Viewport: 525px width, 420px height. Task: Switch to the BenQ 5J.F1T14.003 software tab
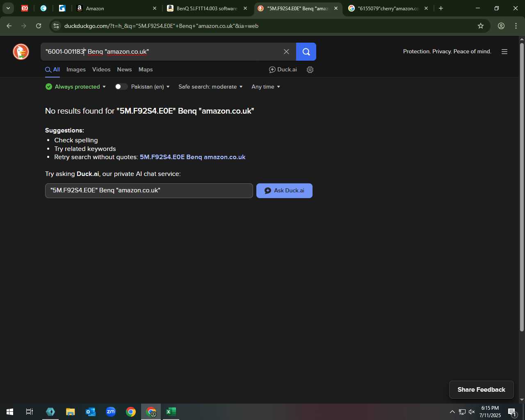pyautogui.click(x=207, y=8)
